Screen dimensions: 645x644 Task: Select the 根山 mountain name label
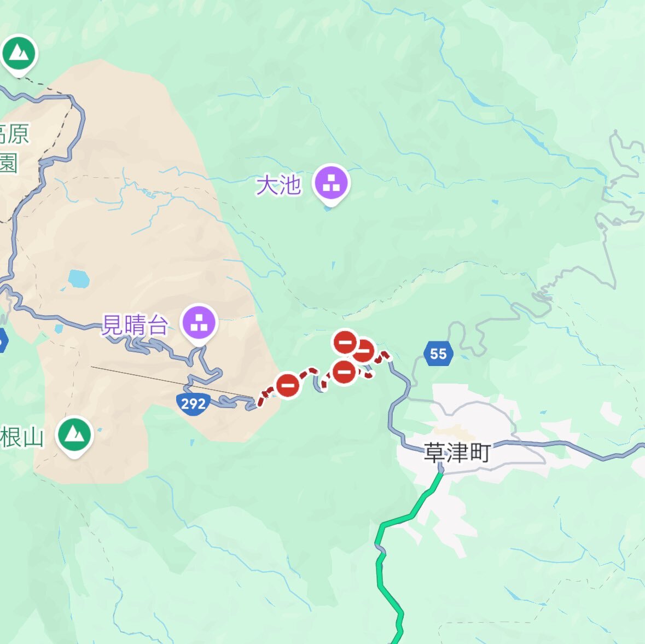(21, 437)
